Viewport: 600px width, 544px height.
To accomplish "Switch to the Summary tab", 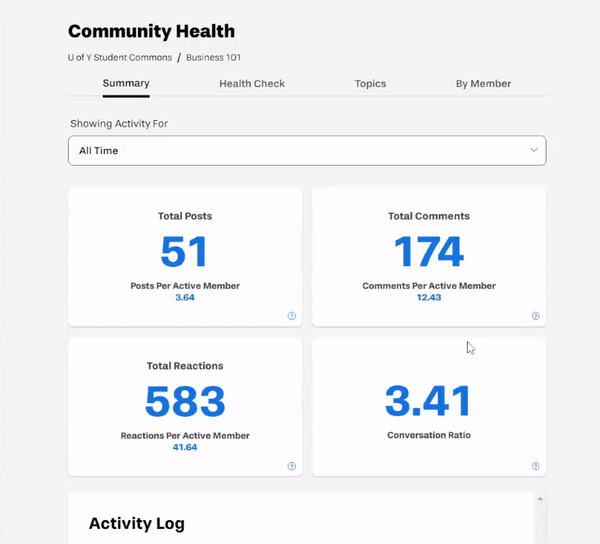I will point(126,84).
